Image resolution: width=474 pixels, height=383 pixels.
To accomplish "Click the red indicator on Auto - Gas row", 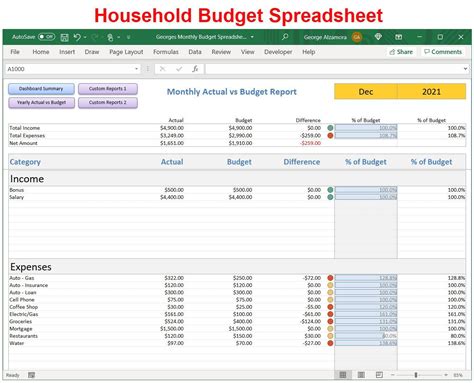I will 330,278.
